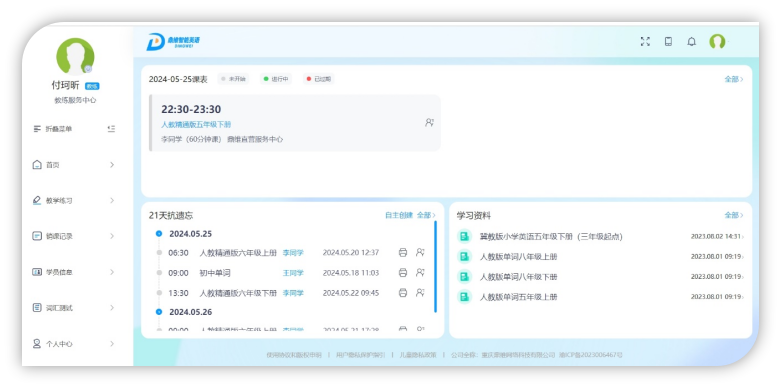Image resolution: width=783 pixels, height=389 pixels.
Task: Click 自主创建 in the 21天抗遗忘 panel
Action: 399,215
